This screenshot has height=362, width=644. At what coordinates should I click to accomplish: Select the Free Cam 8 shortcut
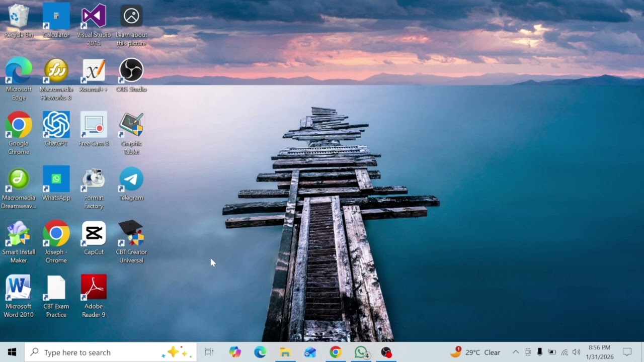(x=94, y=130)
